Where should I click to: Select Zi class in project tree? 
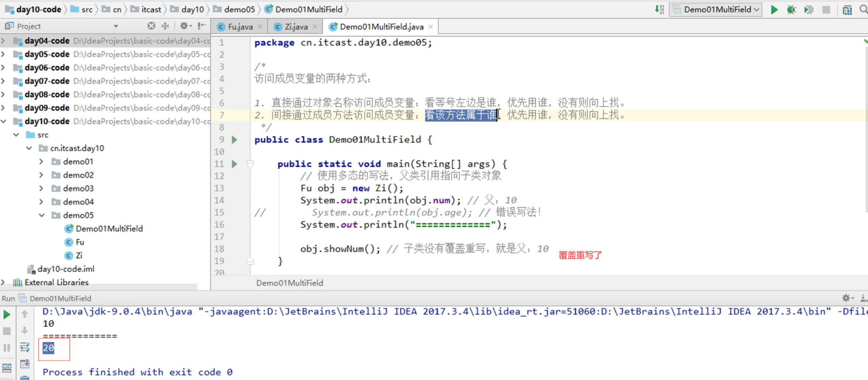point(74,255)
